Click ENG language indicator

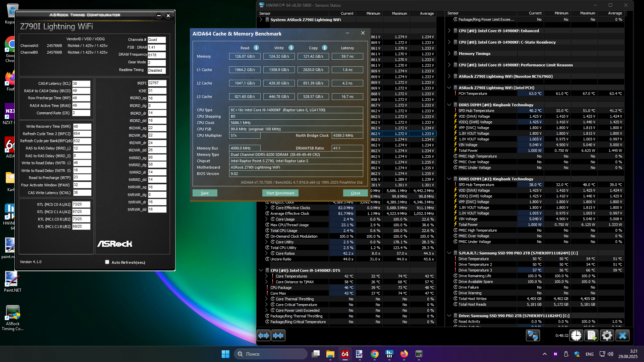[x=589, y=354]
